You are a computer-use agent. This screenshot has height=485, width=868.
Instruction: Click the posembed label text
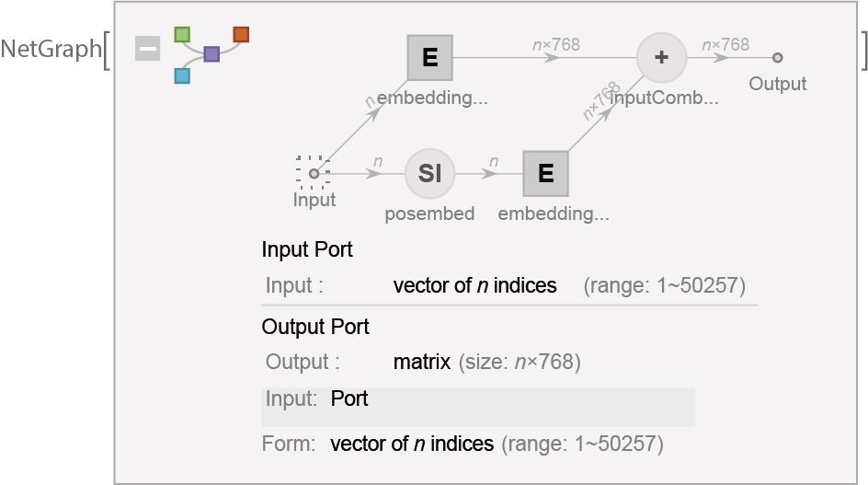pos(429,214)
